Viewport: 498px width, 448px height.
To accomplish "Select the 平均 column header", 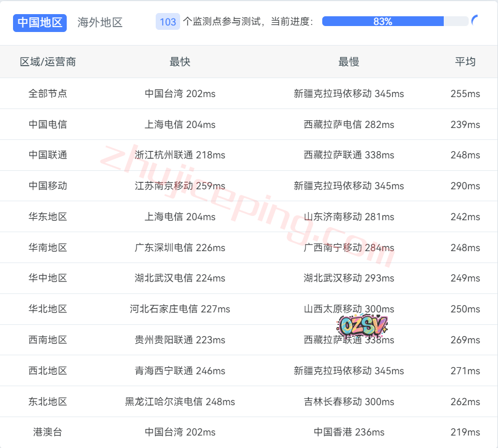I will click(465, 62).
